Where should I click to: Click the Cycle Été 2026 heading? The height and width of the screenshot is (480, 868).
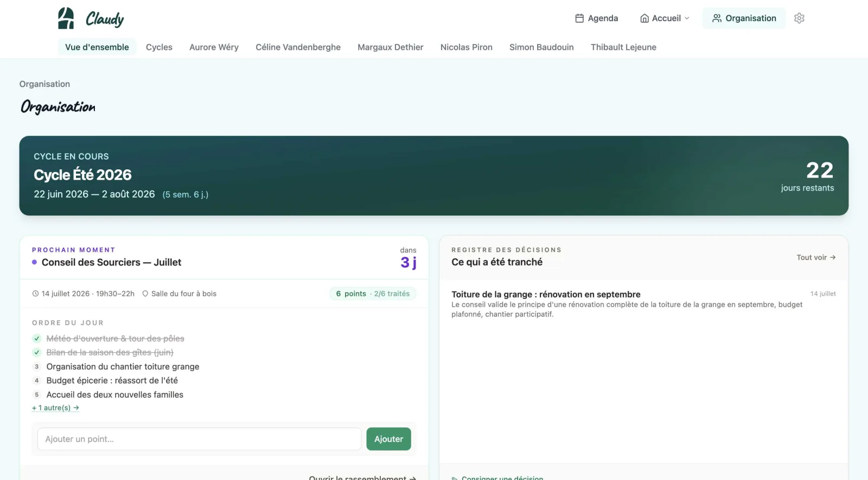(82, 175)
